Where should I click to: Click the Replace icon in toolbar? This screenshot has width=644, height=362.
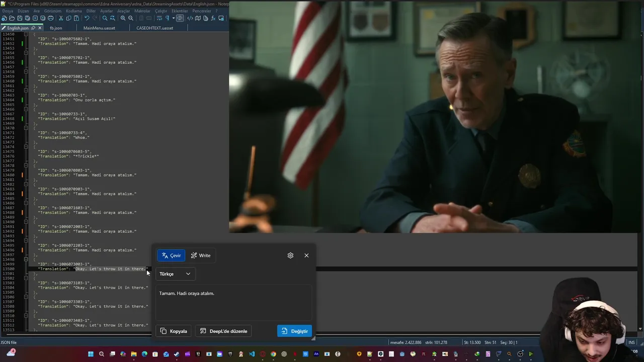click(113, 18)
